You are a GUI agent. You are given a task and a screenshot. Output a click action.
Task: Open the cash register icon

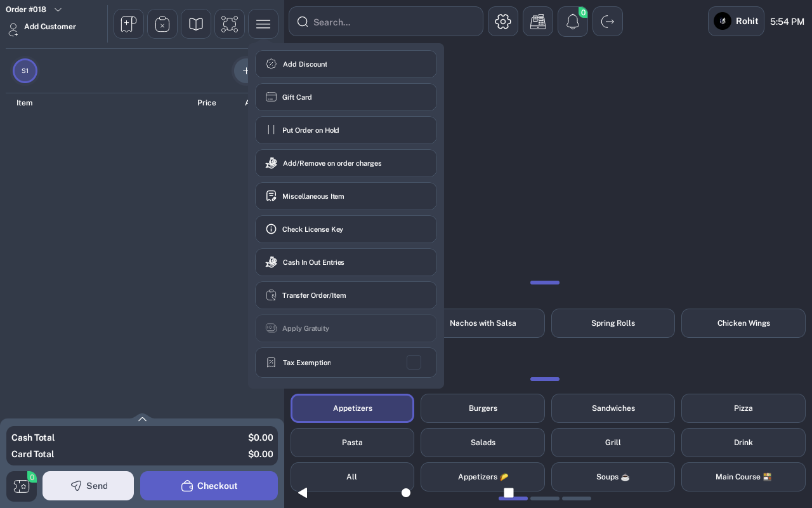click(538, 22)
